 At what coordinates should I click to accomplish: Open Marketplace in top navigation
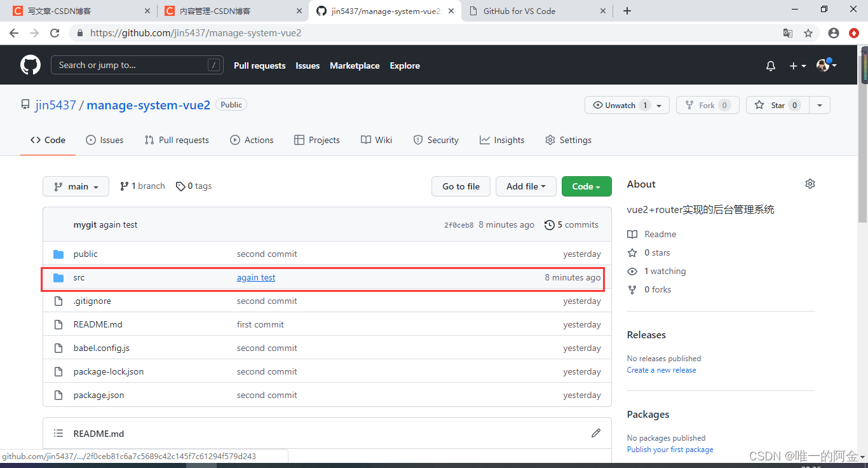pos(355,65)
